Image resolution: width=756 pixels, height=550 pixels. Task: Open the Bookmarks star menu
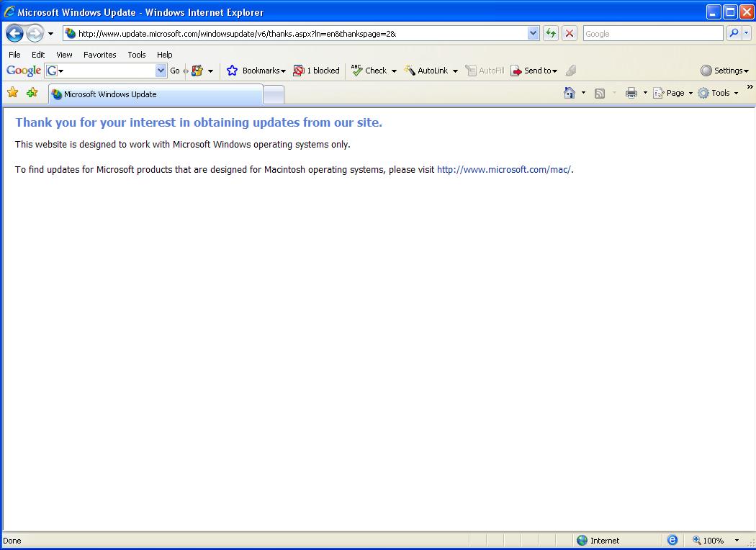[x=256, y=71]
